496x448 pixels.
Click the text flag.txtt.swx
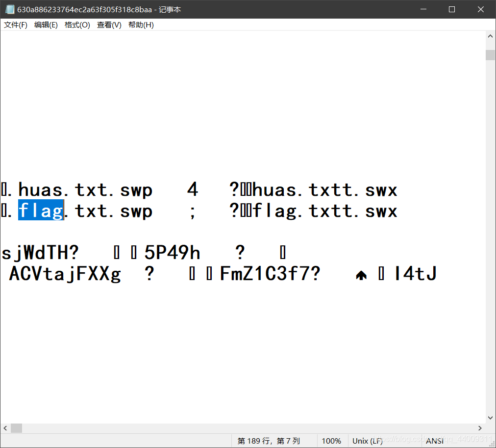click(x=325, y=211)
